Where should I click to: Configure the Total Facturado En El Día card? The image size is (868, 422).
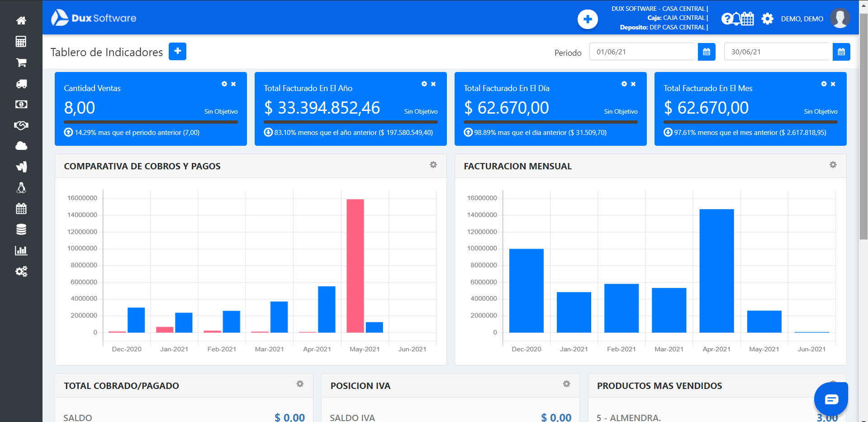coord(624,84)
